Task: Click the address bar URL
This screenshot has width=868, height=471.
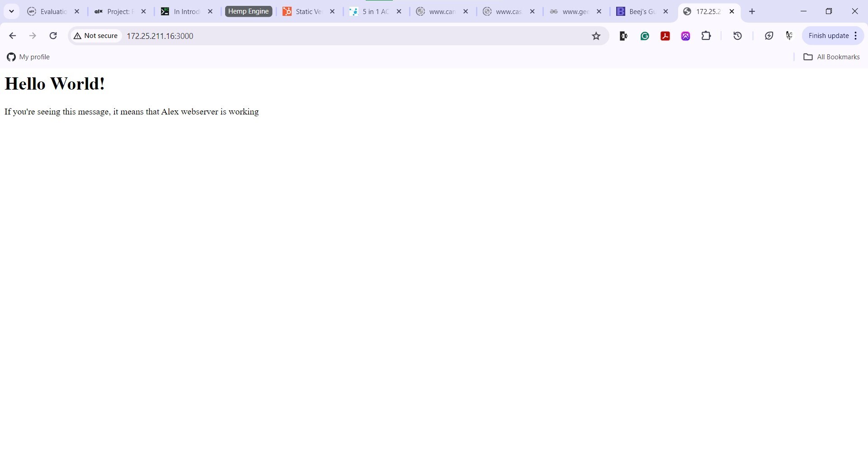Action: (x=160, y=36)
